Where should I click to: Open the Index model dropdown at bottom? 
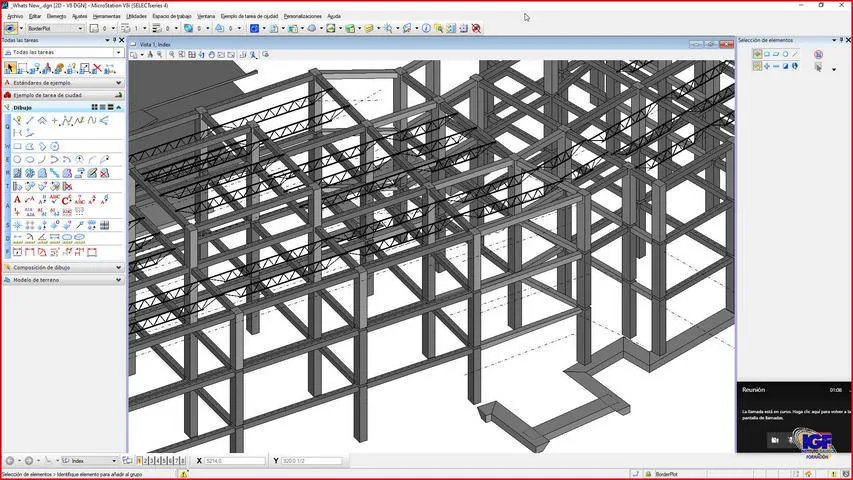114,461
